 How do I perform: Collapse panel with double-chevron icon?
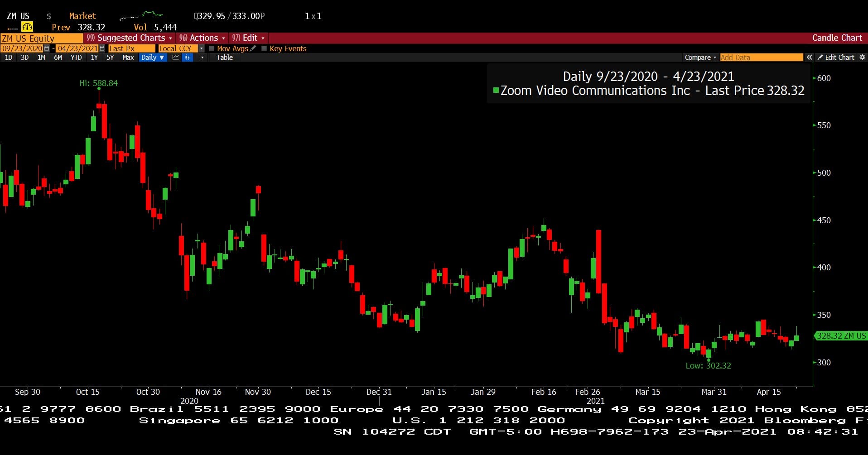point(809,57)
